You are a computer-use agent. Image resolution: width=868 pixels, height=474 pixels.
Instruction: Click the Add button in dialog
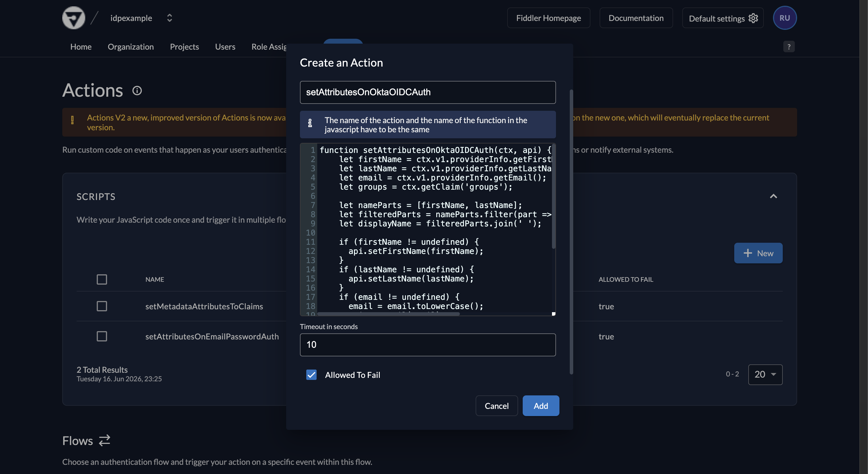tap(540, 406)
